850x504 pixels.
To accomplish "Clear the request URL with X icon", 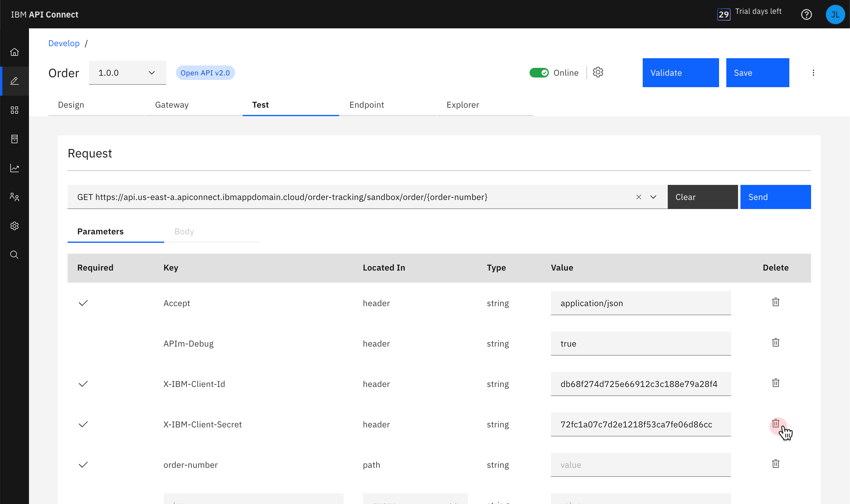I will point(638,197).
